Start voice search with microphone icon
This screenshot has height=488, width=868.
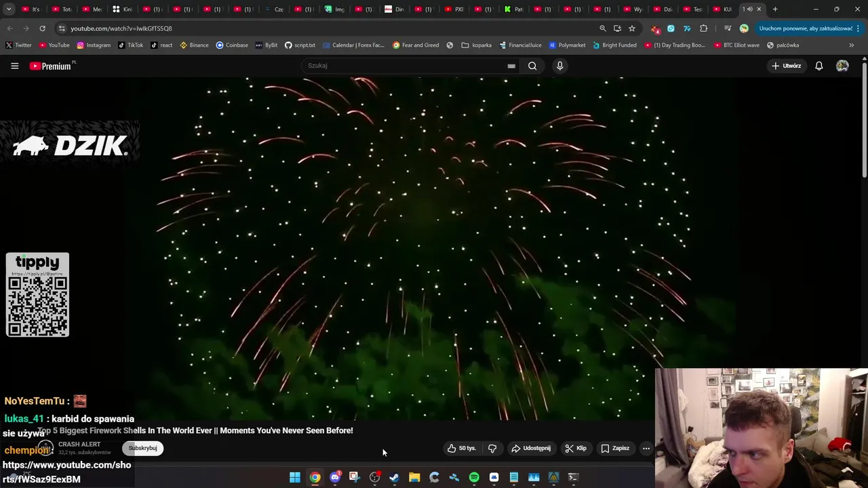559,66
